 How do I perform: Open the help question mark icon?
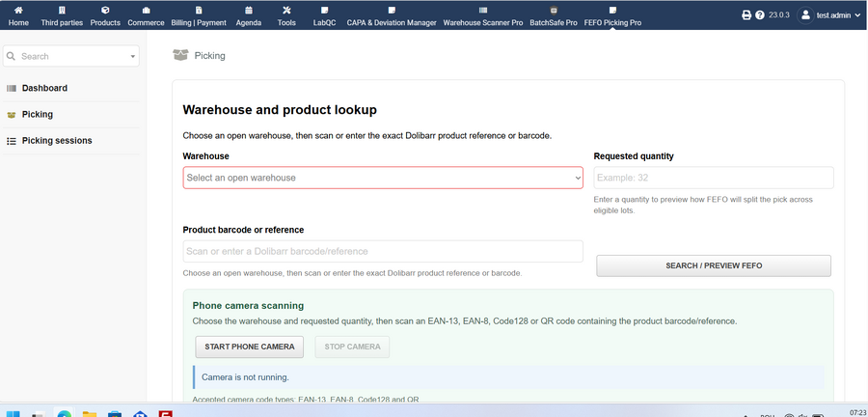[x=760, y=14]
